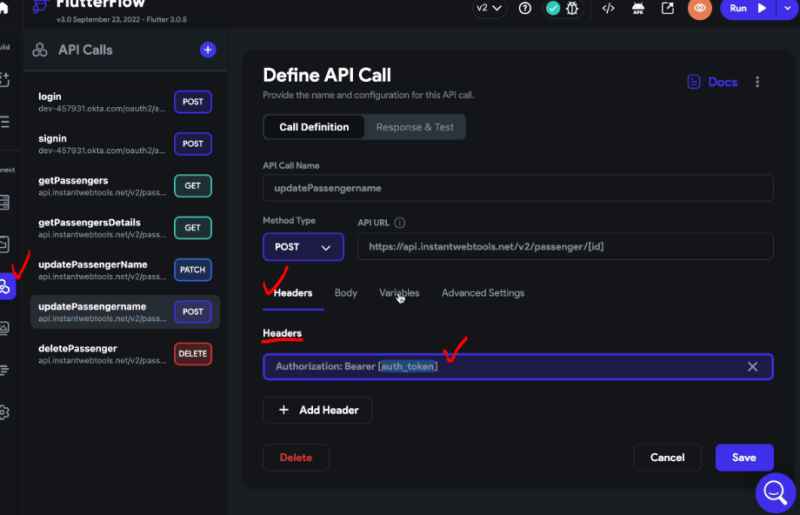Open the version v2 dropdown

(489, 8)
